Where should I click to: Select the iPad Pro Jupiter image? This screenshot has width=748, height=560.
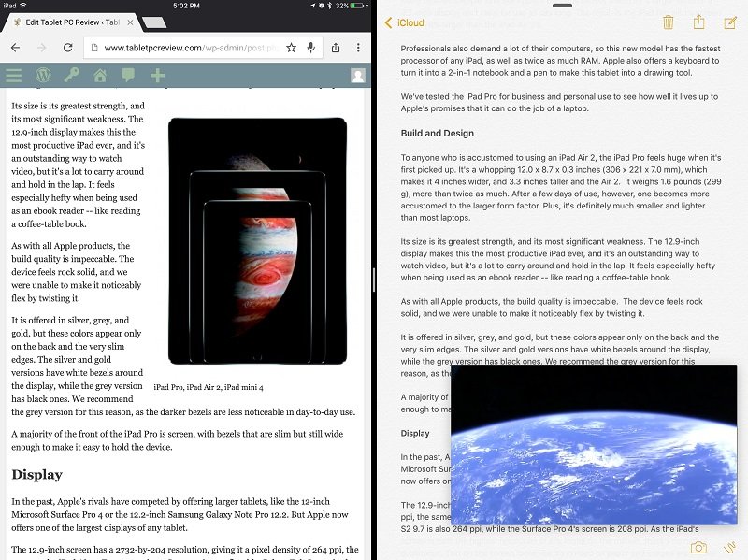(x=258, y=241)
